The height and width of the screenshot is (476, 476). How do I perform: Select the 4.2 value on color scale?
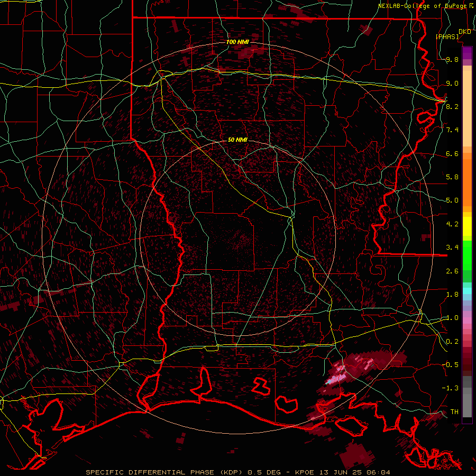point(452,224)
